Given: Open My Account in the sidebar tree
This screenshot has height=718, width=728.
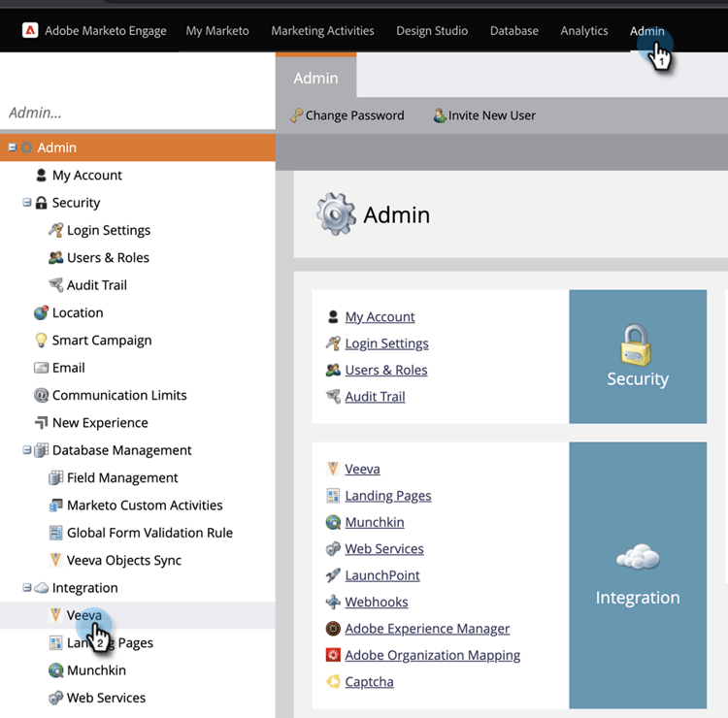Looking at the screenshot, I should point(86,175).
